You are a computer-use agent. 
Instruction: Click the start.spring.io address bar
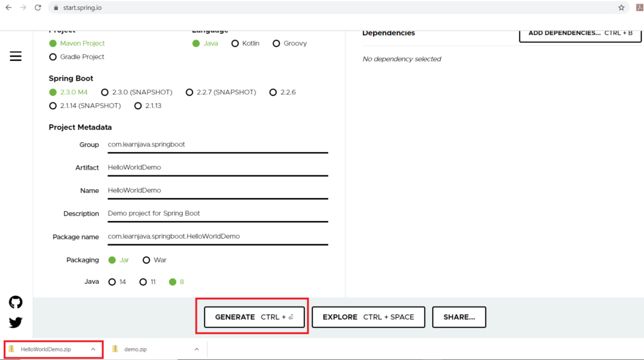[339, 8]
